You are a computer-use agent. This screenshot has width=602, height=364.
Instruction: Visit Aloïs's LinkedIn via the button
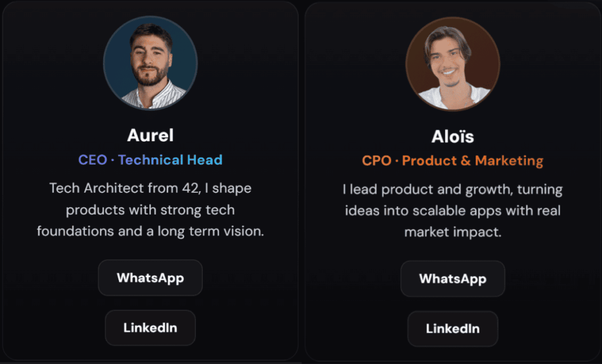point(453,328)
